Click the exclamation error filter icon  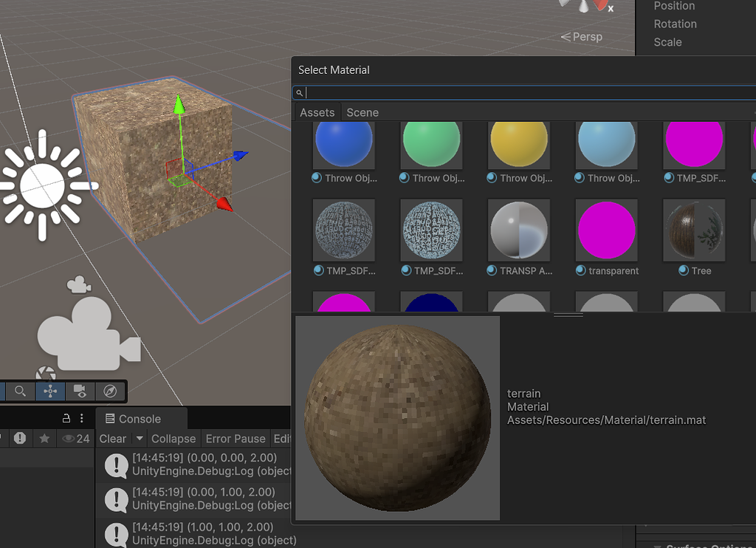click(20, 438)
